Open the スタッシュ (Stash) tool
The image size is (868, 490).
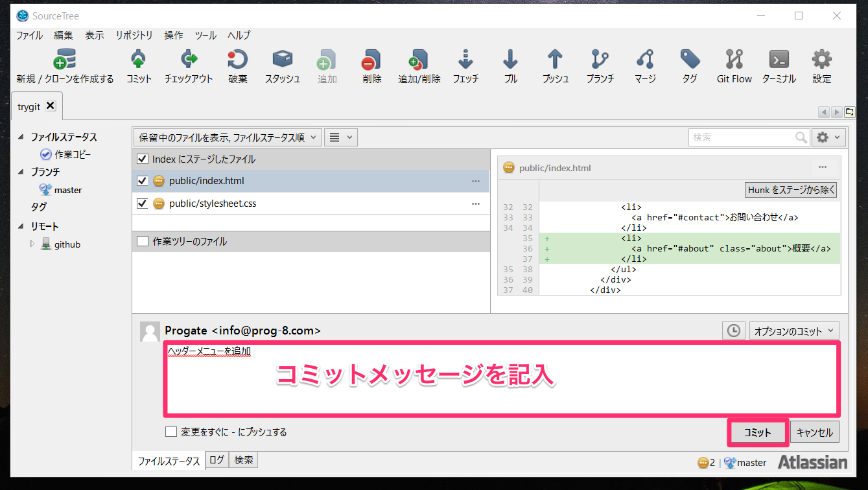(x=282, y=65)
